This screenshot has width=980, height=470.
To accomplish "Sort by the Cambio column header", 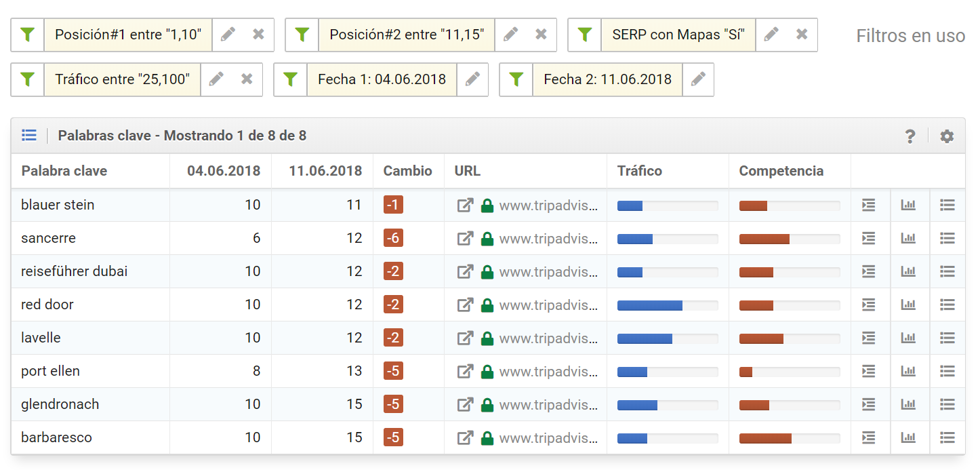I will 407,171.
